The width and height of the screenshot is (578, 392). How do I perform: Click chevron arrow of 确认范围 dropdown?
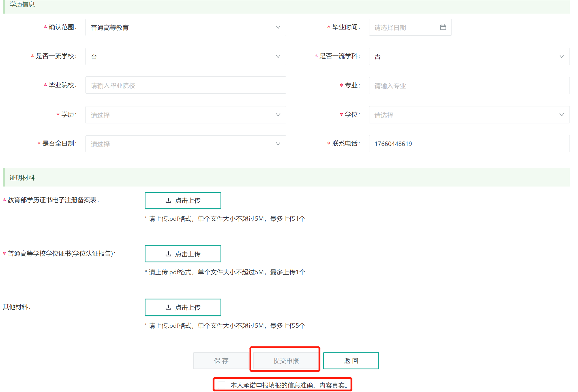pos(278,27)
